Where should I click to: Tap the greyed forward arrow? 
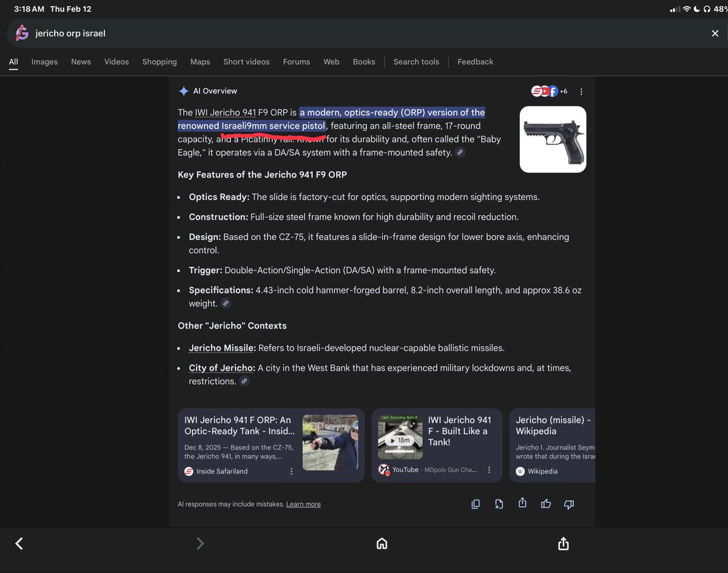click(x=200, y=544)
